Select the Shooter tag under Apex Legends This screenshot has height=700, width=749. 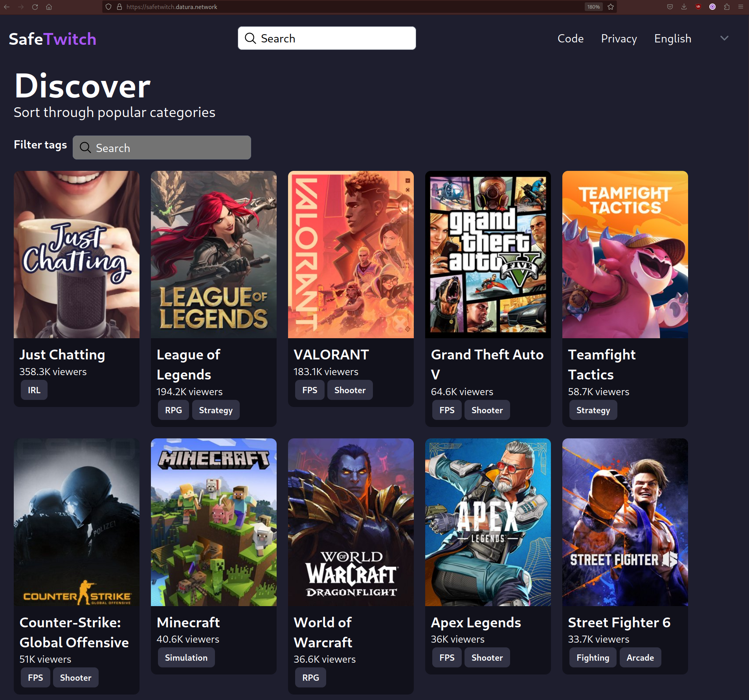[x=487, y=658]
